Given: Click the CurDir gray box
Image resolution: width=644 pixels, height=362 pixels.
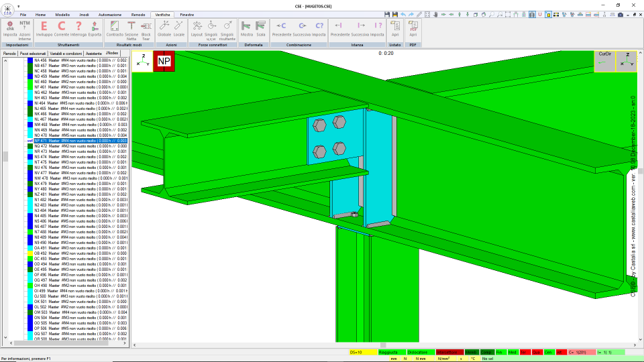Looking at the screenshot, I should pos(604,61).
